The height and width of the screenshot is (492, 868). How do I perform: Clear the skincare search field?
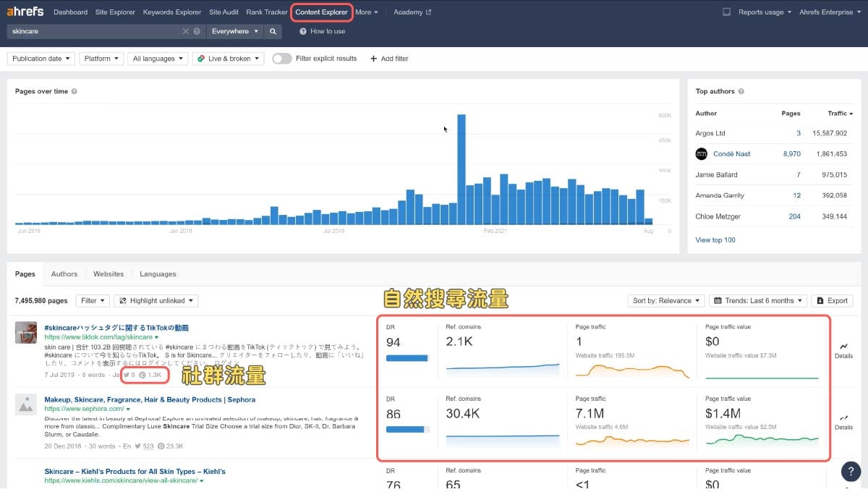click(x=186, y=31)
